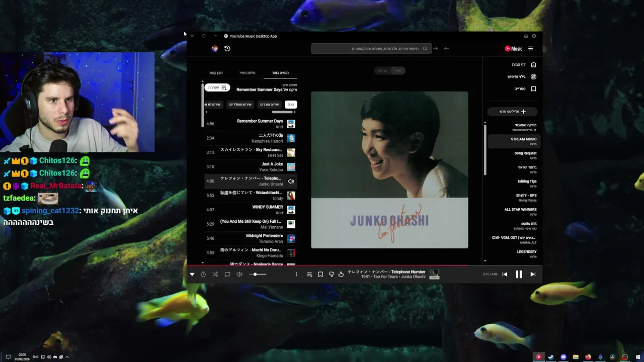Click the Junko Ohashi album cover
644x362 pixels.
[389, 170]
